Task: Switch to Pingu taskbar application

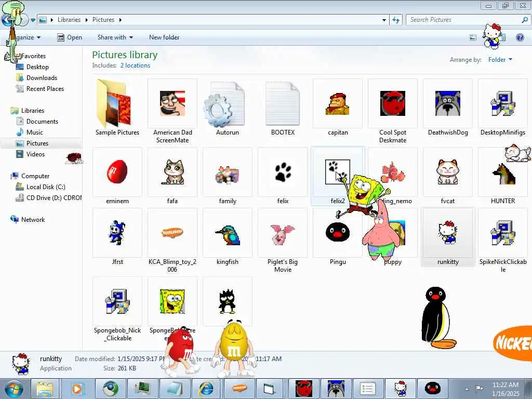Action: (432, 389)
